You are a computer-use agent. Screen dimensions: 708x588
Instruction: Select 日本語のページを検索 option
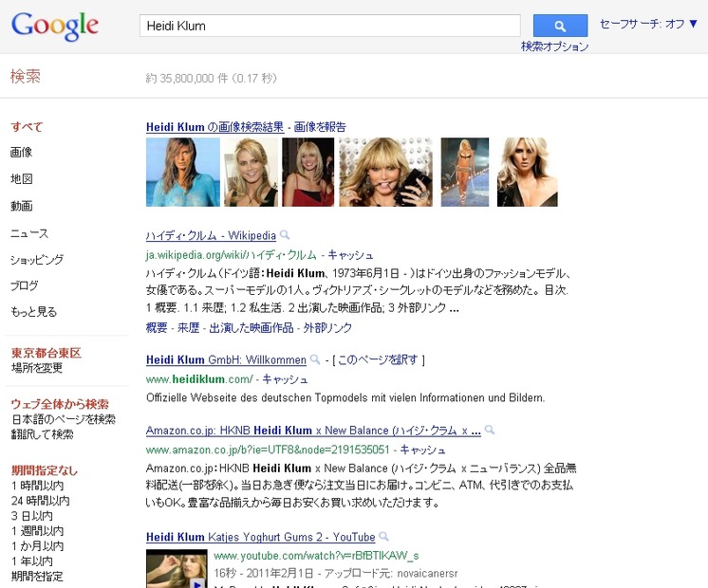click(x=64, y=419)
